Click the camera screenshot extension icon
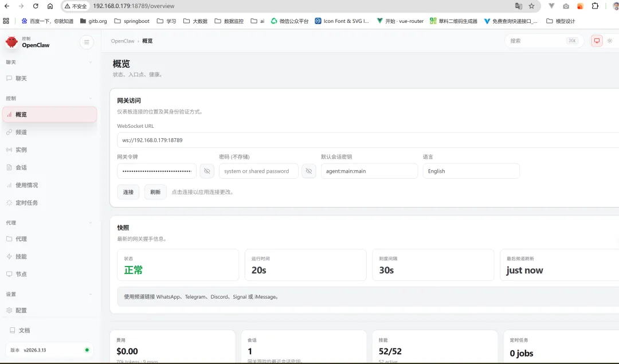The width and height of the screenshot is (619, 364). [x=566, y=6]
